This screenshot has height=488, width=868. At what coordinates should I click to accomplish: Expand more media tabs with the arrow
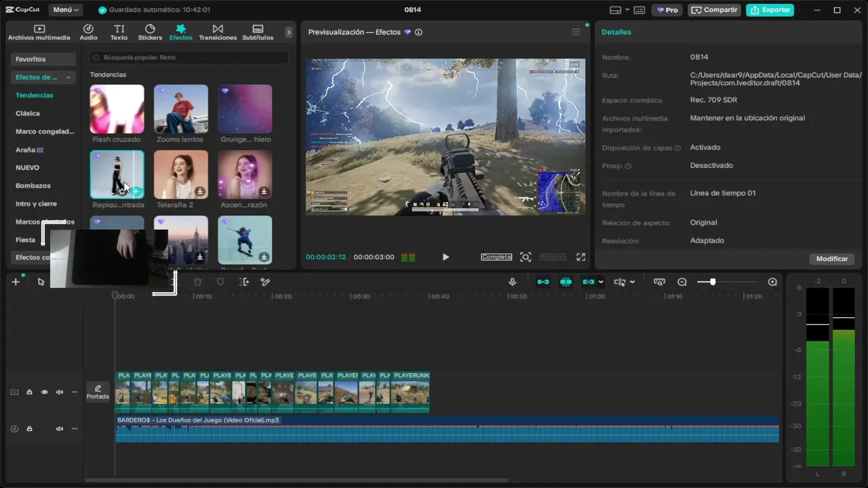288,32
